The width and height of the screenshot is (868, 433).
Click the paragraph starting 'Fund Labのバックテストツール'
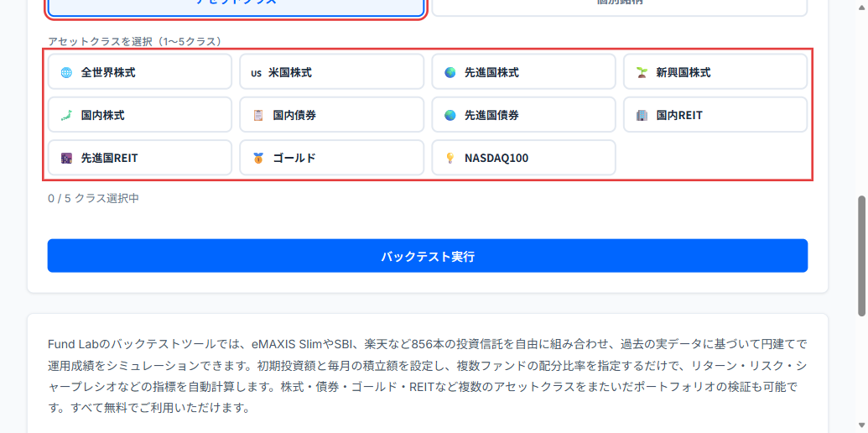[428, 377]
